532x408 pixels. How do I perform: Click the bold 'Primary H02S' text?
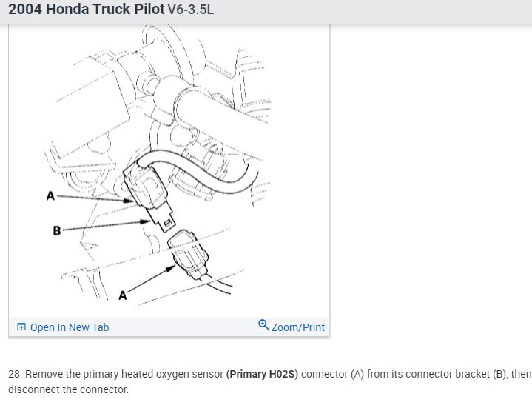(x=263, y=374)
